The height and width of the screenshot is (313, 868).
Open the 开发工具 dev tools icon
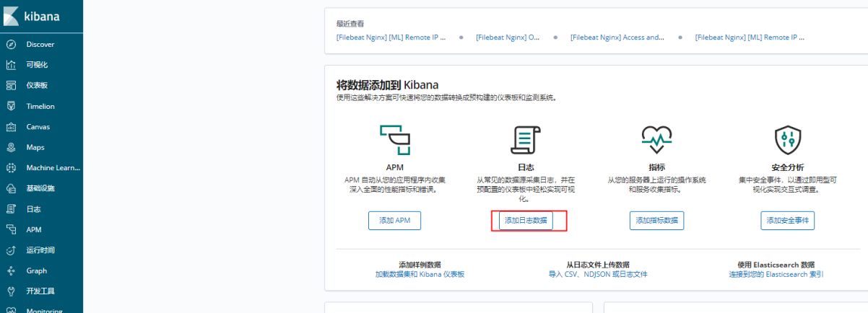pyautogui.click(x=11, y=291)
